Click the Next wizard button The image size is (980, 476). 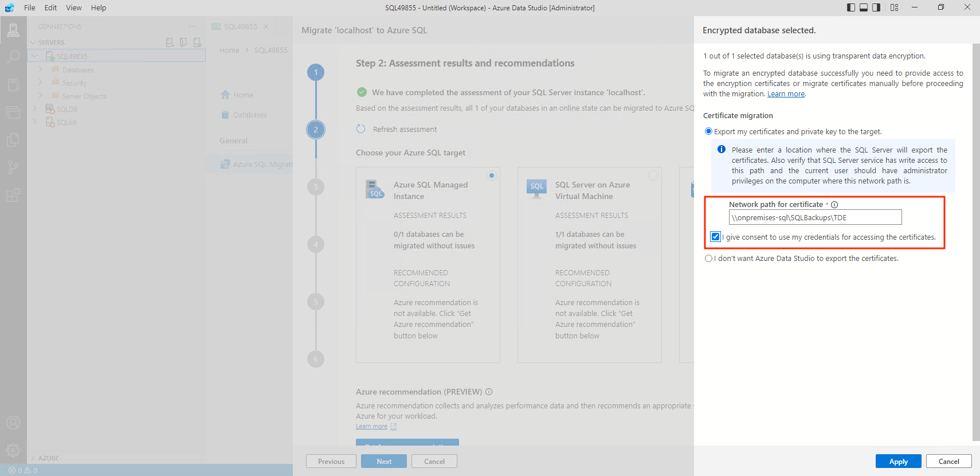click(384, 462)
